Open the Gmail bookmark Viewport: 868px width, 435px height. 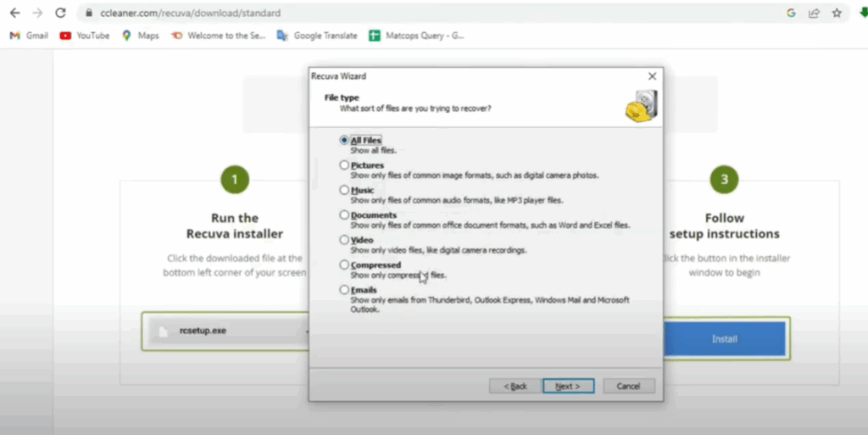(29, 36)
